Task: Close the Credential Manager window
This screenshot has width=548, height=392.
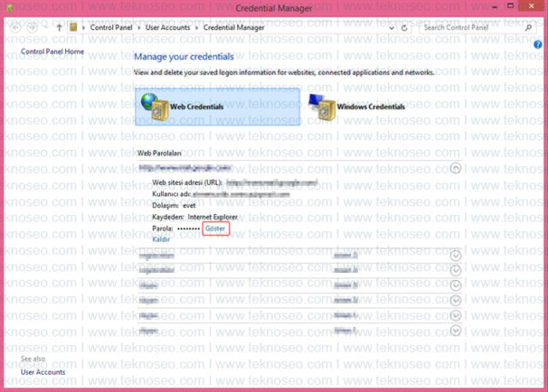Action: point(531,6)
